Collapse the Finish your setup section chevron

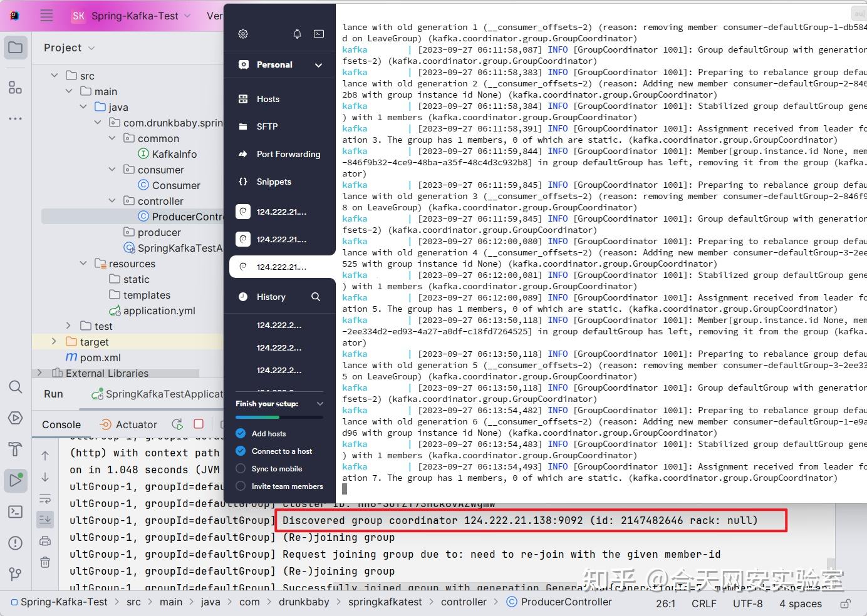tap(319, 403)
